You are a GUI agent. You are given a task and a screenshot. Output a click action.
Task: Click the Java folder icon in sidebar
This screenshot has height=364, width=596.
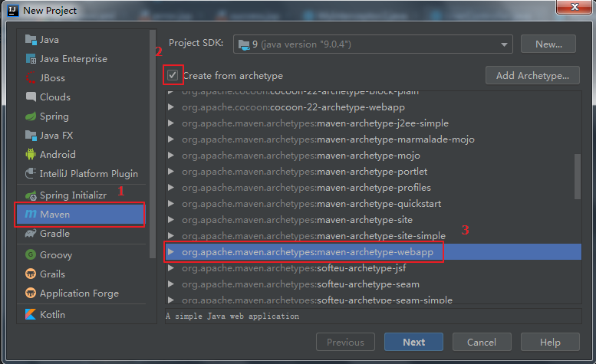31,40
